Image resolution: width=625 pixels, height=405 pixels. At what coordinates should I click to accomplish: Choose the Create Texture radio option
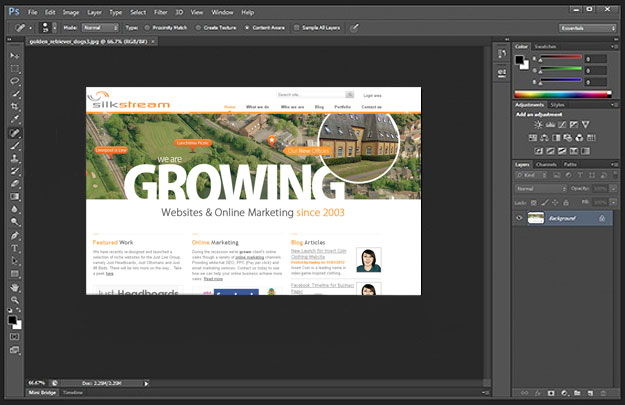[x=197, y=28]
